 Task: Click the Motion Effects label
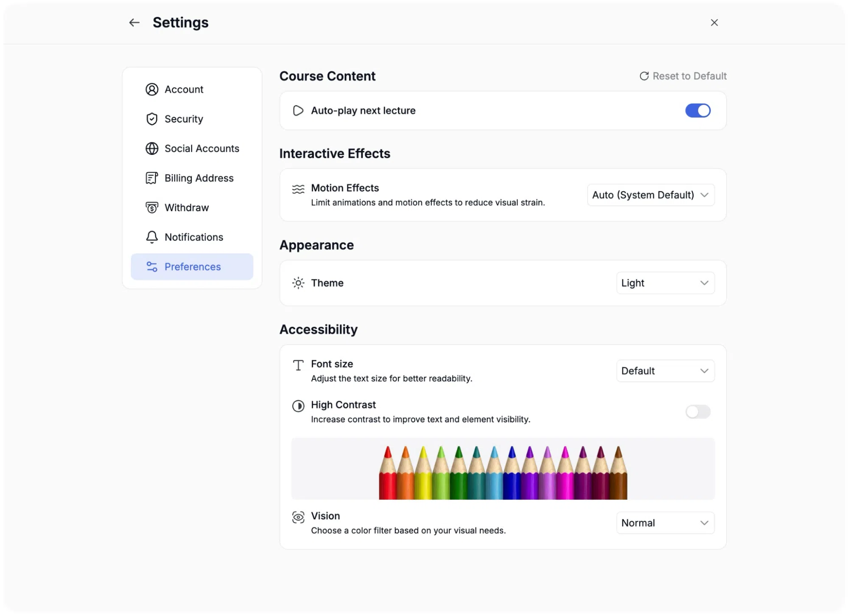pyautogui.click(x=345, y=188)
